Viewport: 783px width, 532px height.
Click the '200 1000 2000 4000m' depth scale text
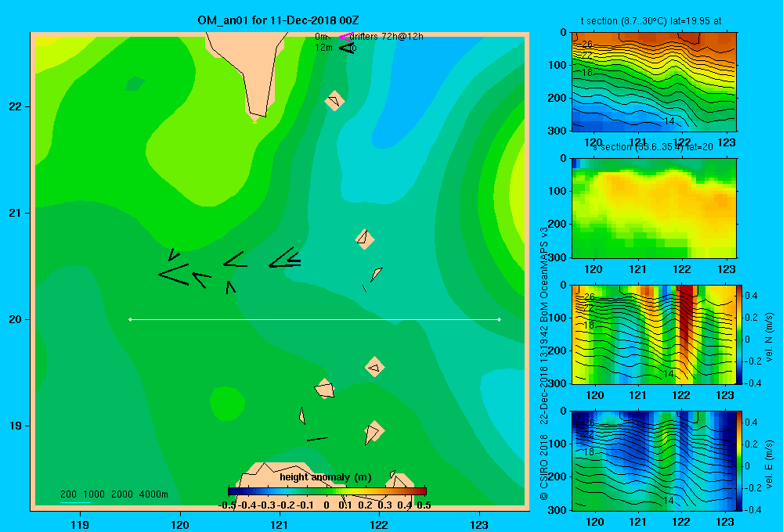tap(114, 494)
